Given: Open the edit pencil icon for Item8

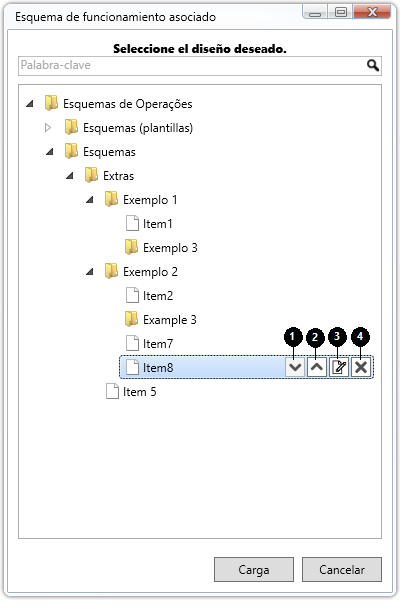Looking at the screenshot, I should click(x=339, y=367).
